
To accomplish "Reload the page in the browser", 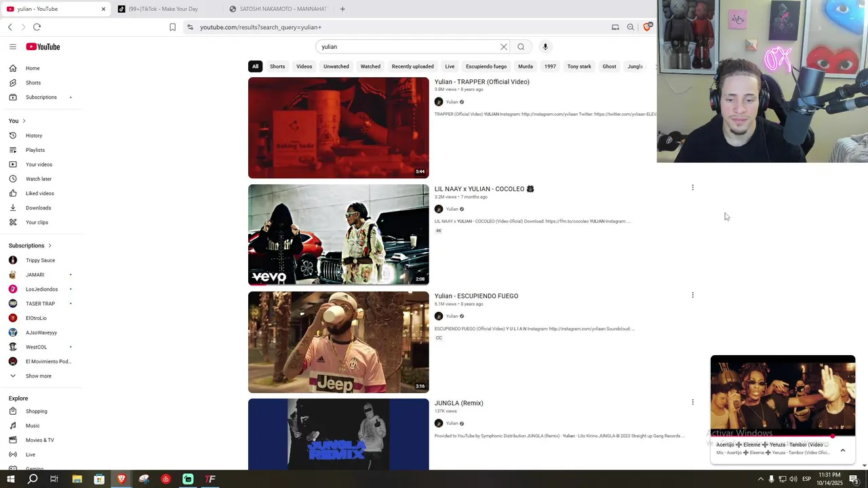I will coord(37,27).
